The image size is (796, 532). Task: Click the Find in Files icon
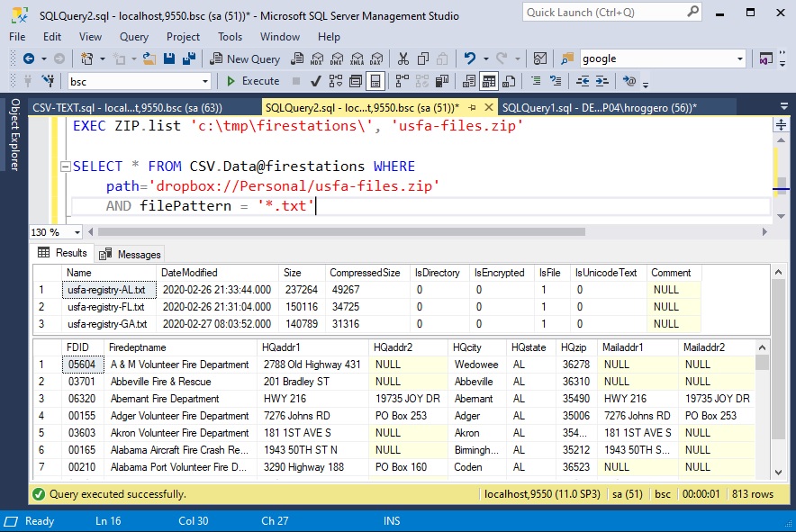tap(567, 59)
